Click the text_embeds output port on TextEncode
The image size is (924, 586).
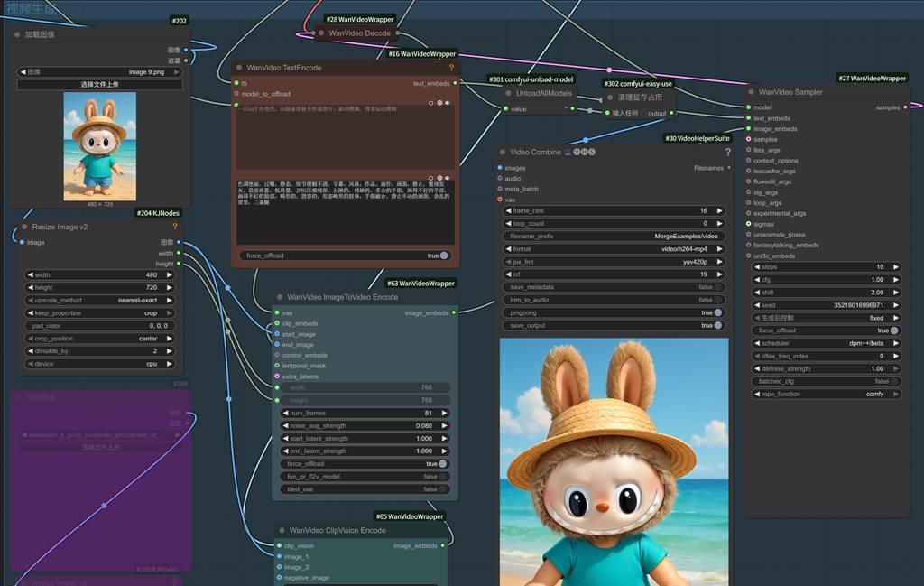click(x=455, y=83)
